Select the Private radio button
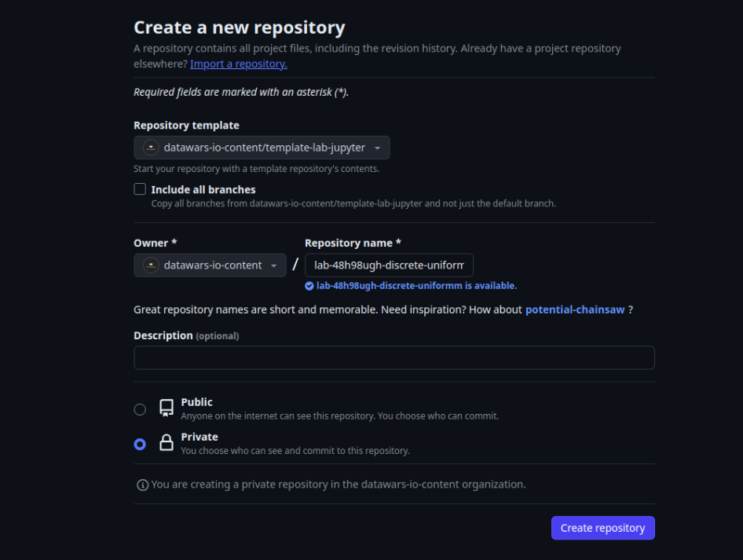The image size is (743, 560). click(x=140, y=444)
